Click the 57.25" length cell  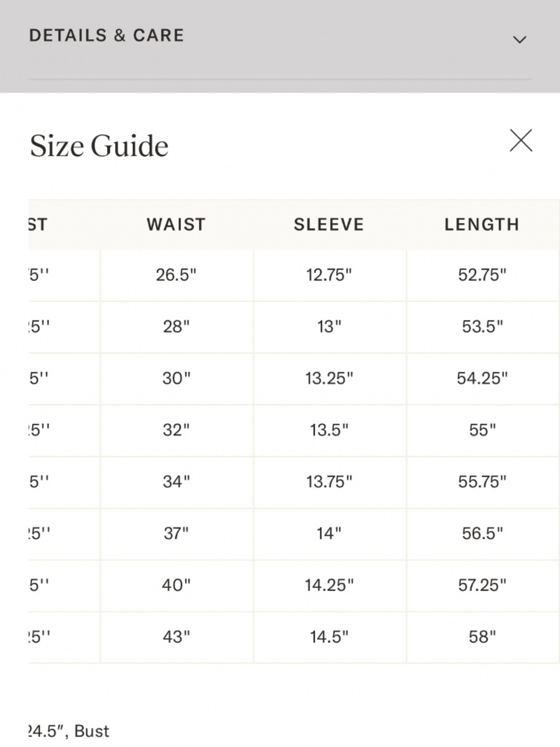[482, 585]
